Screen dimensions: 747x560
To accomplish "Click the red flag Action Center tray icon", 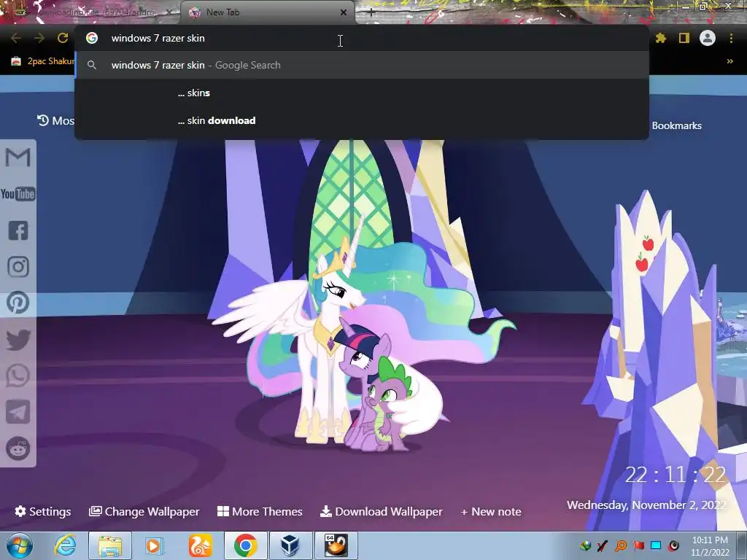I will pyautogui.click(x=639, y=545).
